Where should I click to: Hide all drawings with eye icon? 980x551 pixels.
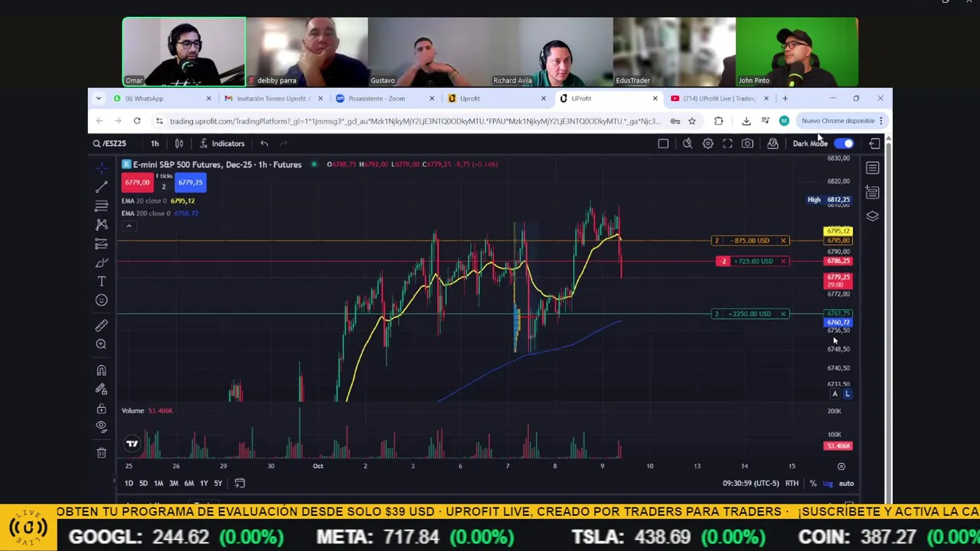101,426
